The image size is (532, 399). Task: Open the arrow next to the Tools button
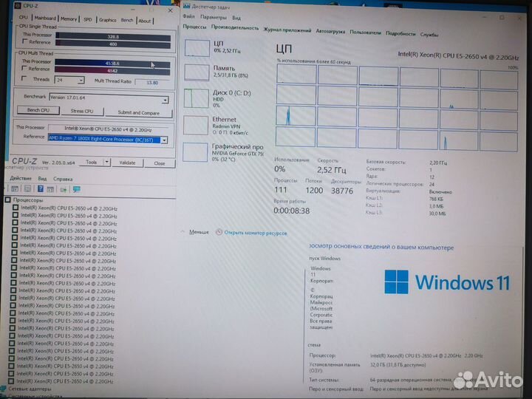click(106, 162)
